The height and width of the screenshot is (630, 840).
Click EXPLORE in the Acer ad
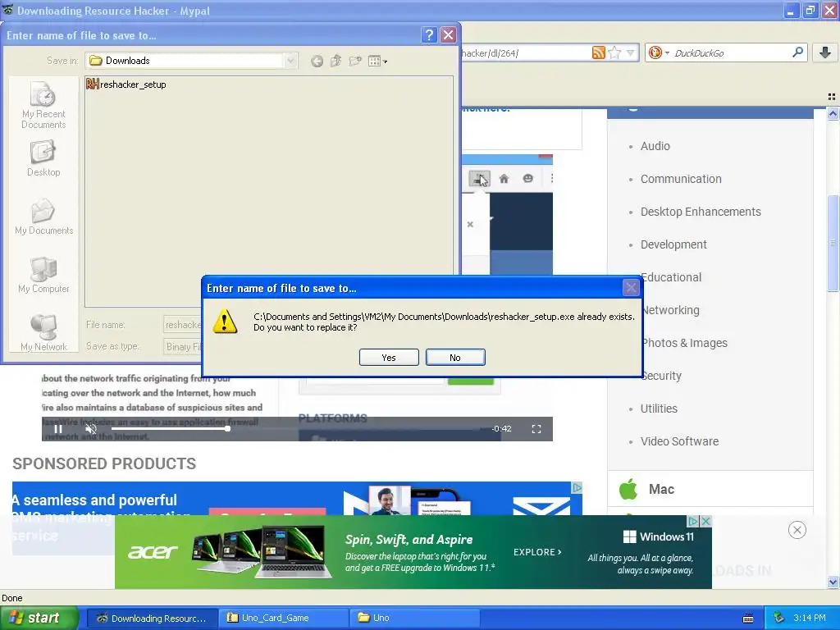[x=537, y=552]
